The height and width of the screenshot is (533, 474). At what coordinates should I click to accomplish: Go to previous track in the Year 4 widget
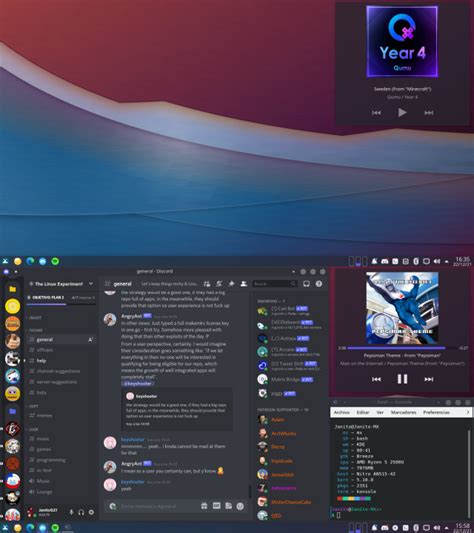376,113
